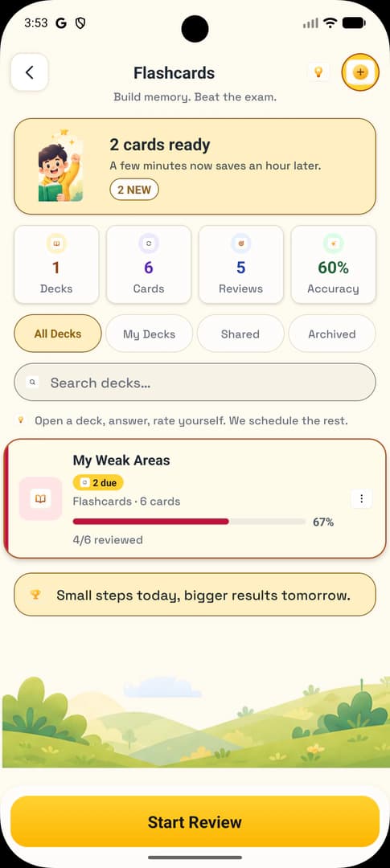
Task: Focus the Search decks input field
Action: (195, 382)
